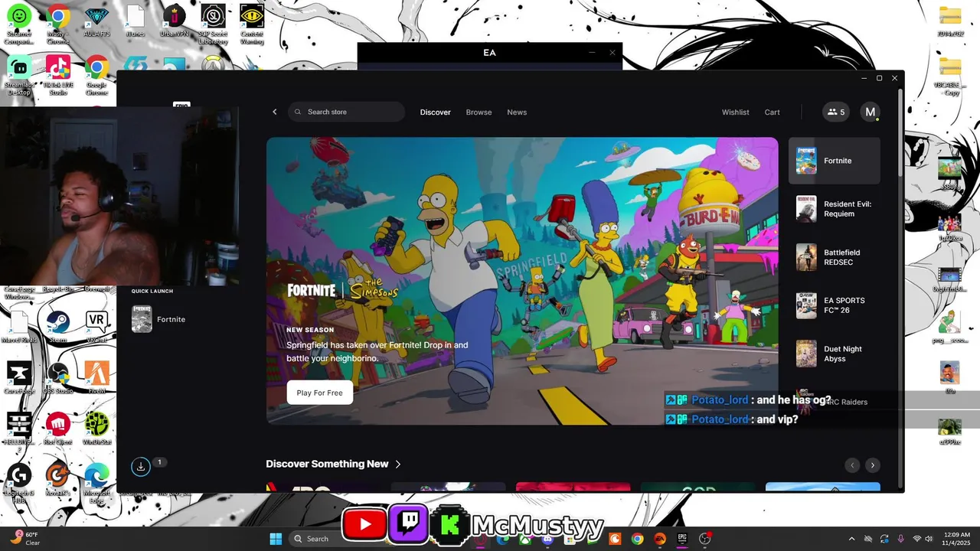Open SCP Secret Laboratory desktop shortcut
Image resolution: width=980 pixels, height=551 pixels.
coord(213,23)
